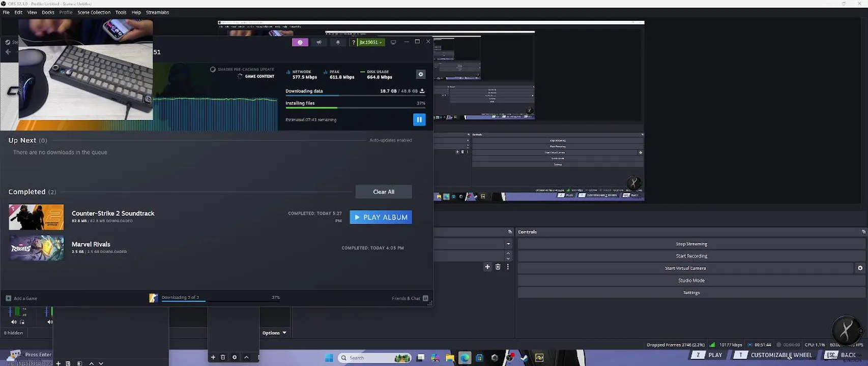868x366 pixels.
Task: Open the OBS Scene Collection menu
Action: pyautogui.click(x=94, y=12)
